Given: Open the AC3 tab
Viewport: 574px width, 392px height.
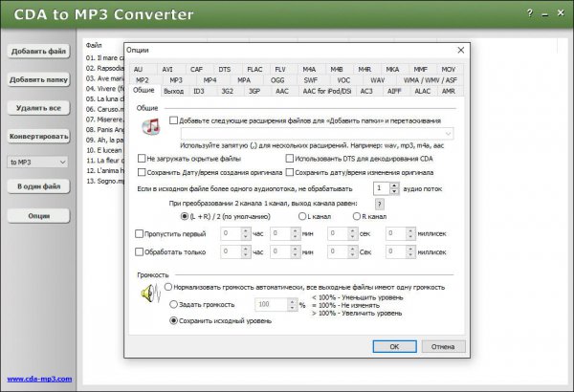Looking at the screenshot, I should point(366,91).
